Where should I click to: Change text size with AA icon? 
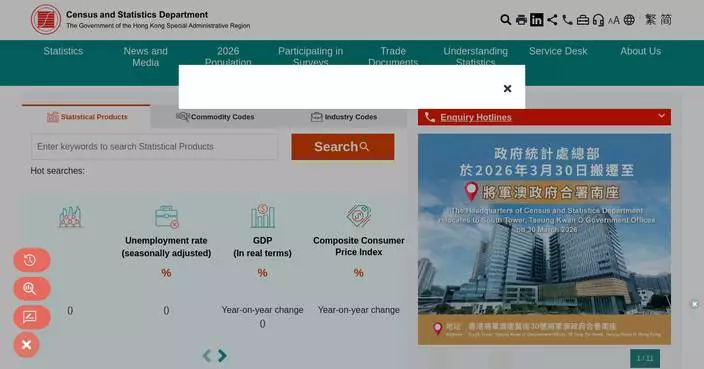click(x=614, y=20)
